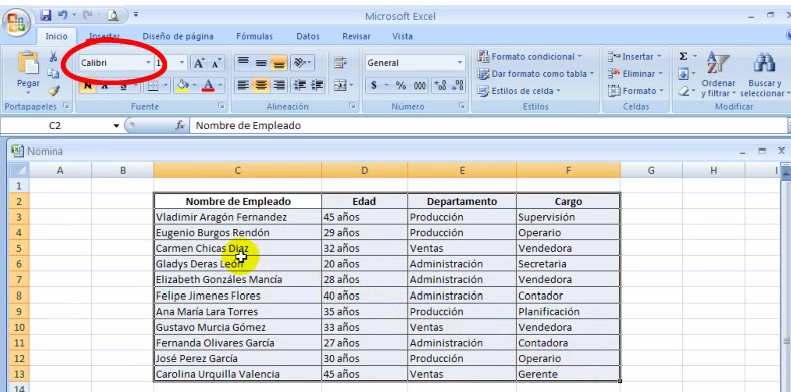Align text to the left
Image resolution: width=791 pixels, height=392 pixels.
[x=243, y=85]
